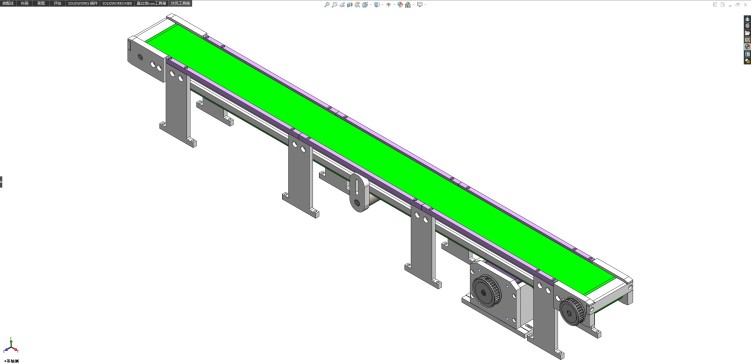Viewport: 751px width, 364px height.
Task: Expand the View Settings dropdown arrow
Action: click(x=425, y=5)
